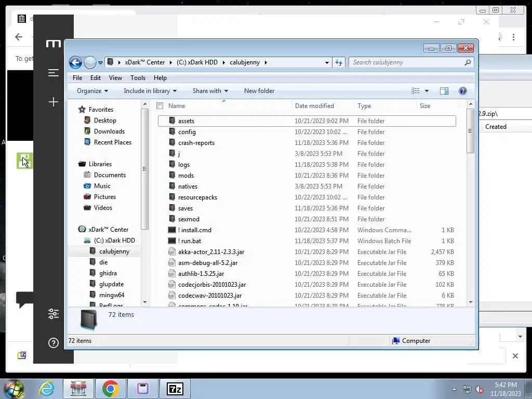Select the saves folder

pos(185,208)
